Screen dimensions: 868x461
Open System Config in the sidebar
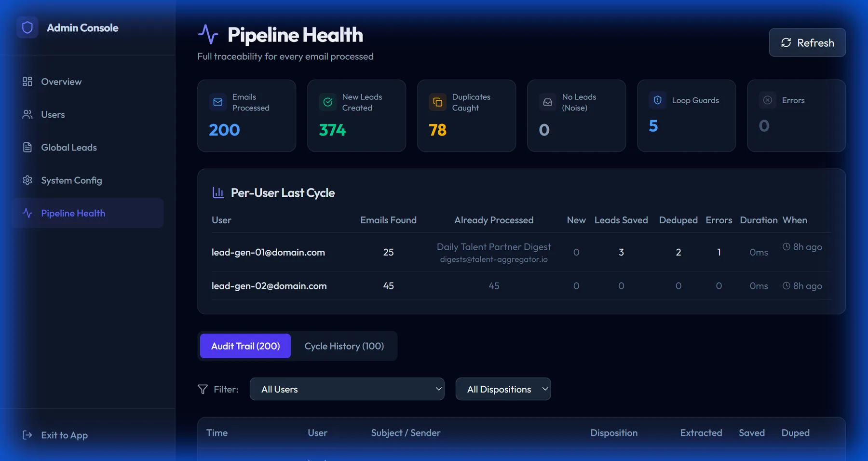click(88, 180)
